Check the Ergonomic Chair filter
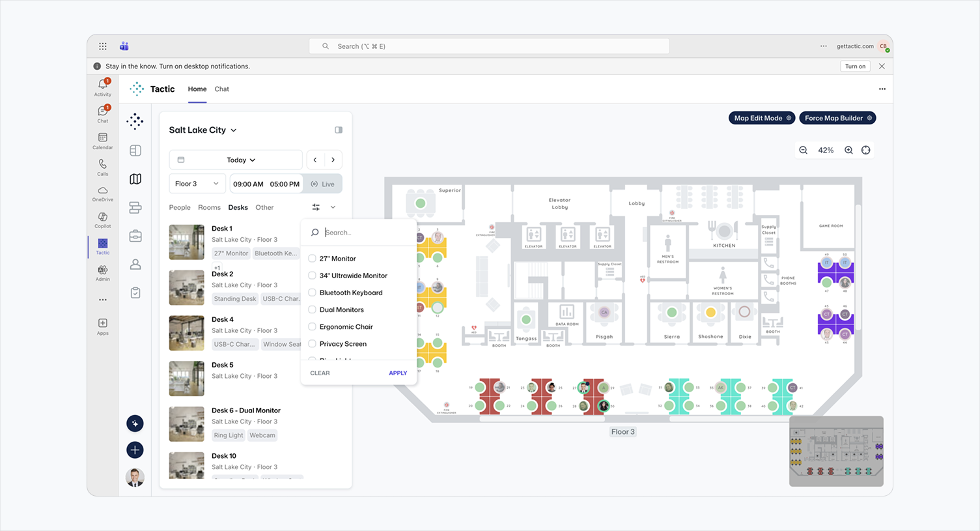The width and height of the screenshot is (980, 531). (x=312, y=326)
